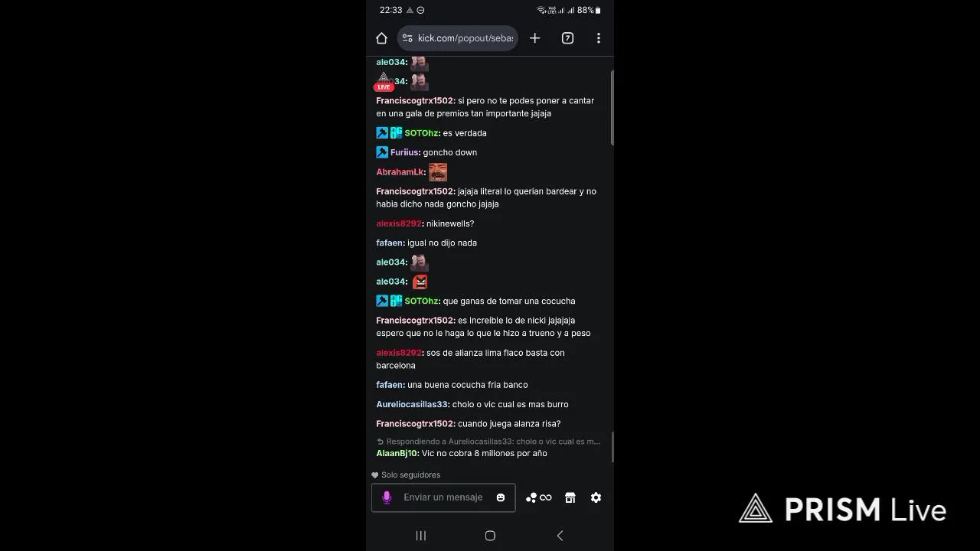The height and width of the screenshot is (551, 980).
Task: Open a new browser tab with plus icon
Action: click(534, 38)
